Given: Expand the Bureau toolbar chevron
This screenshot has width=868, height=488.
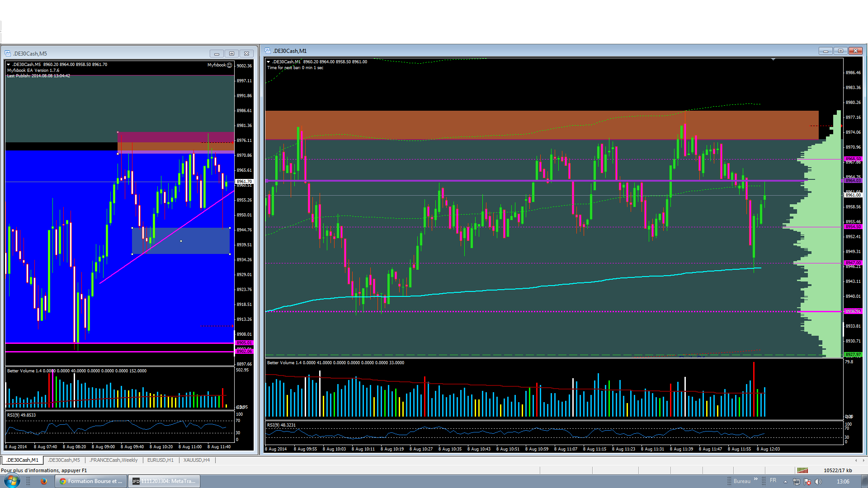Looking at the screenshot, I should (x=755, y=479).
